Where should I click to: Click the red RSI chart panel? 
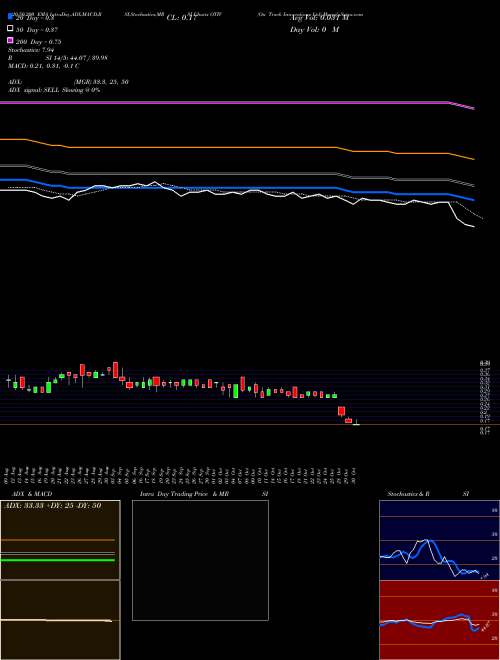point(439,620)
